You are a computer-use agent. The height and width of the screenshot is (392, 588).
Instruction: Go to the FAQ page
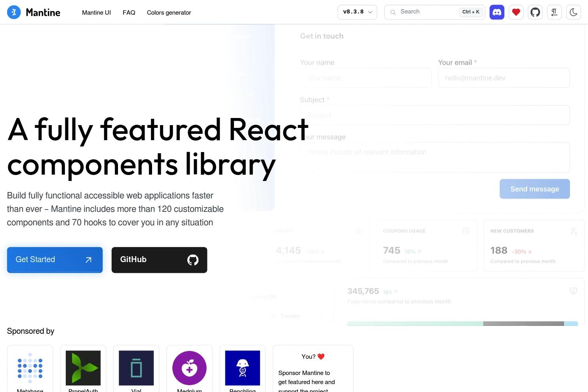[x=129, y=13]
